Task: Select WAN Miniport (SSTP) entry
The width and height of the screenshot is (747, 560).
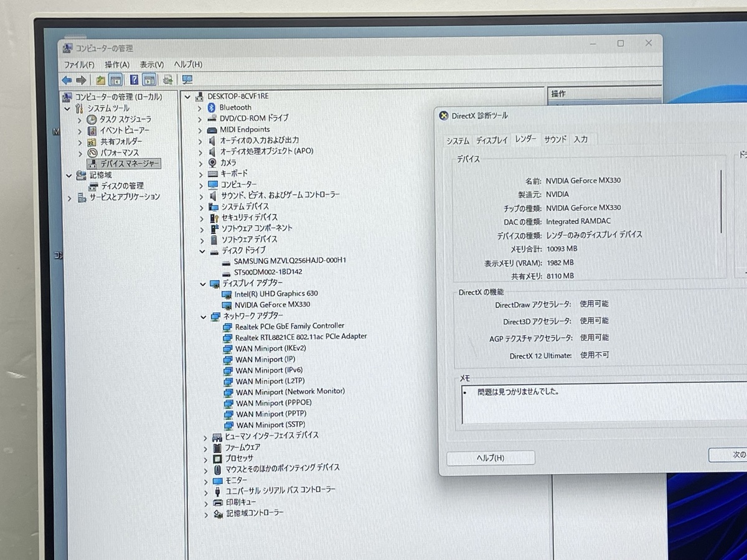Action: [271, 425]
